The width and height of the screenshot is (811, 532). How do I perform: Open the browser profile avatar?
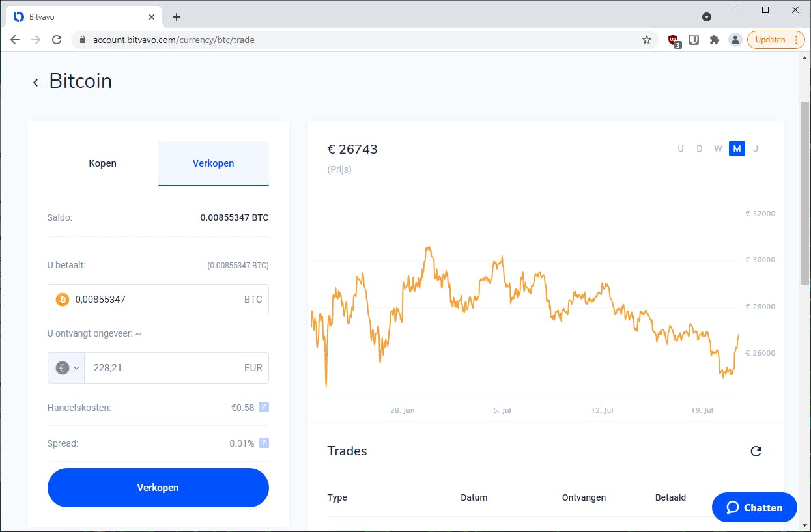[x=735, y=40]
